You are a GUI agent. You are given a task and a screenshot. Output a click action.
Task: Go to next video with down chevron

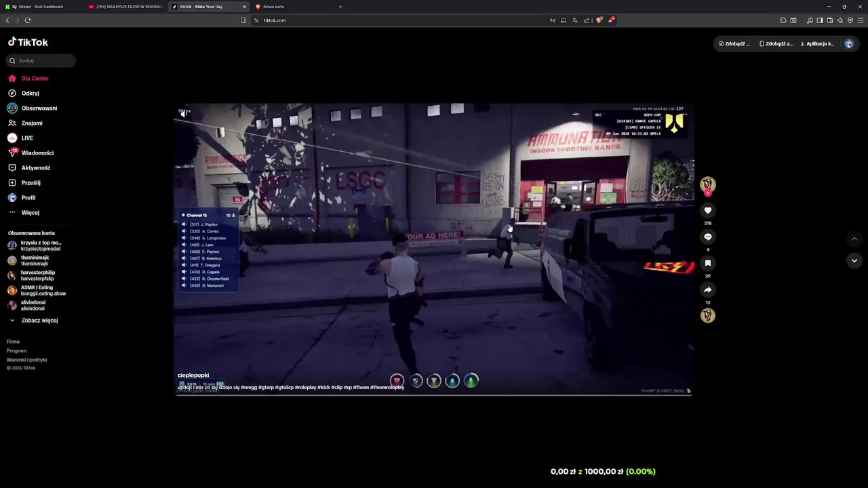click(x=854, y=260)
